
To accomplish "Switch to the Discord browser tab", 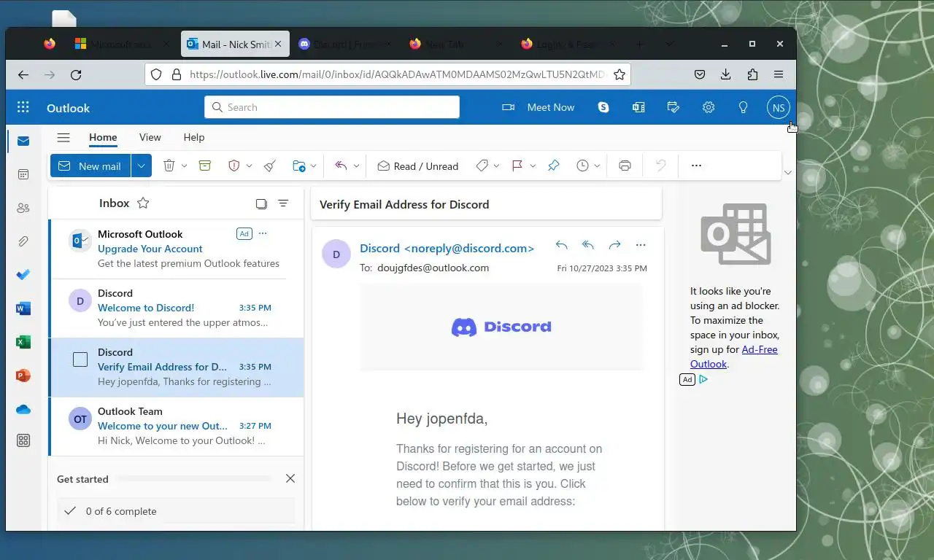I will click(x=344, y=44).
